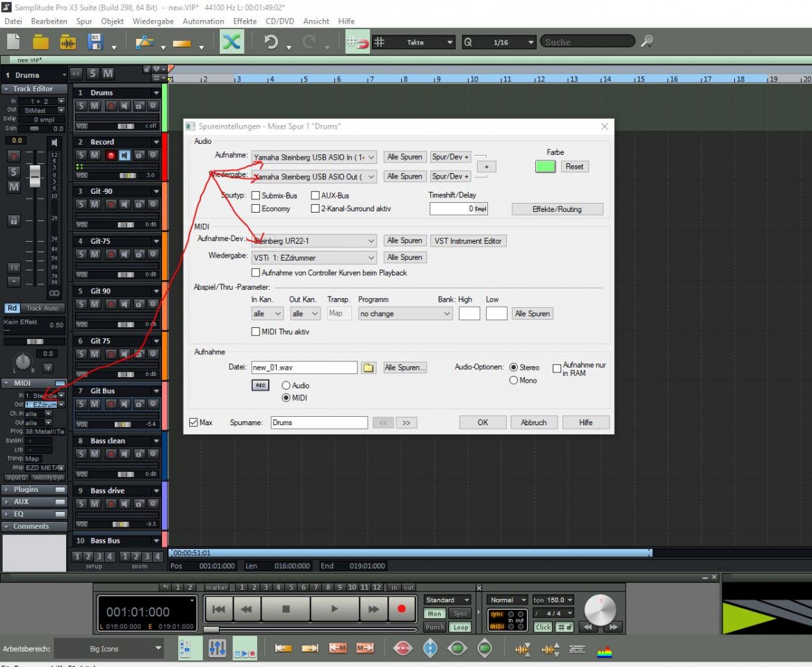
Task: Mute the Git Bus track
Action: coord(95,404)
